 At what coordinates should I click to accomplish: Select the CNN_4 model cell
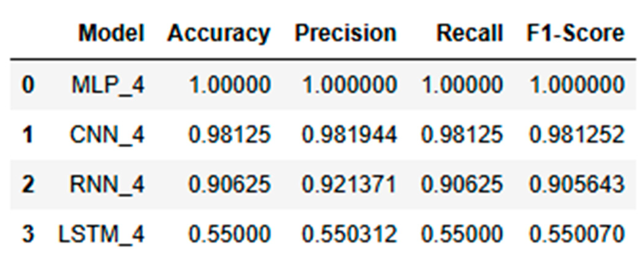click(x=107, y=134)
